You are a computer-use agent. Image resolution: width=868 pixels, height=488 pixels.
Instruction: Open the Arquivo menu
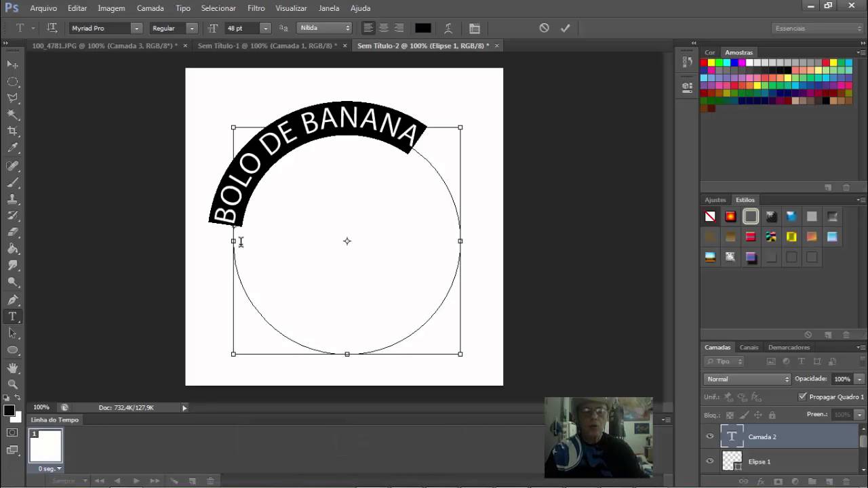[43, 8]
